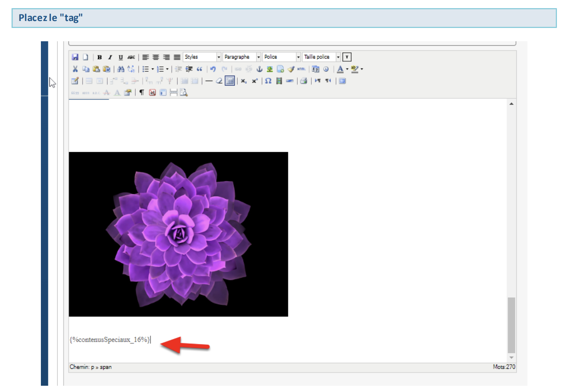This screenshot has width=568, height=392.
Task: Toggle justified full text alignment
Action: coord(177,57)
